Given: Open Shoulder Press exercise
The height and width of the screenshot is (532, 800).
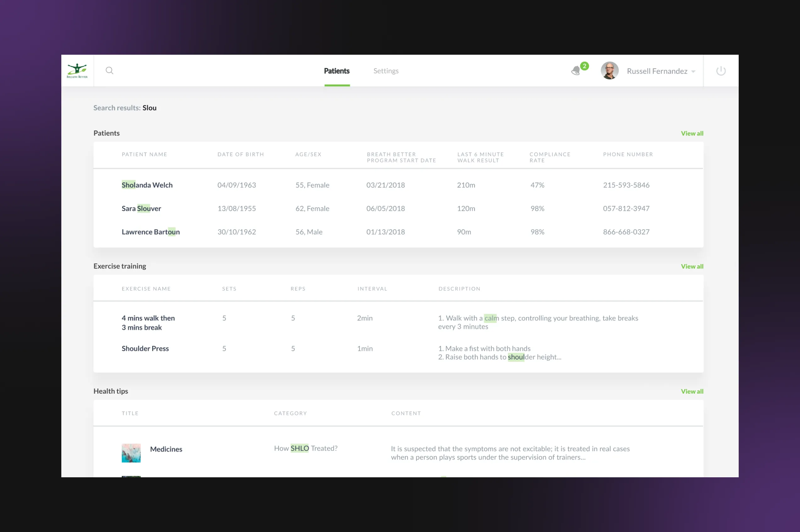Looking at the screenshot, I should [145, 348].
